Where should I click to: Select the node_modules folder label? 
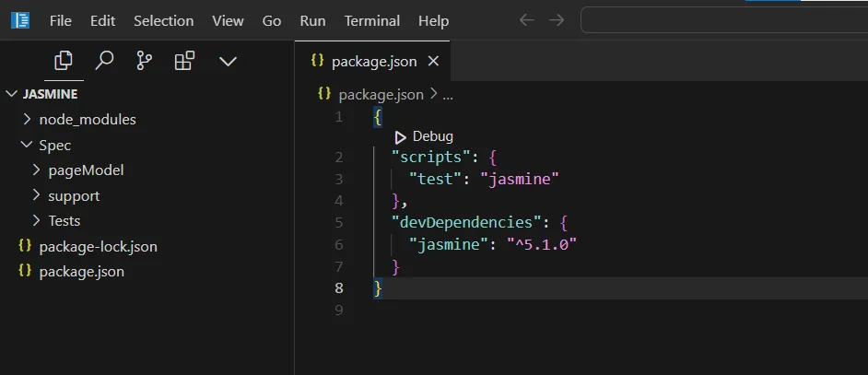tap(88, 120)
